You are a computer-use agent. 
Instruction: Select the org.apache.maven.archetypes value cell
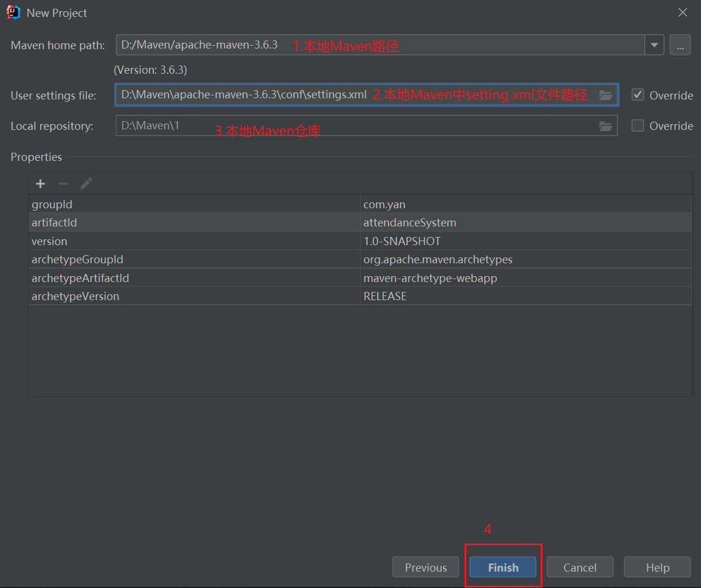(x=526, y=259)
